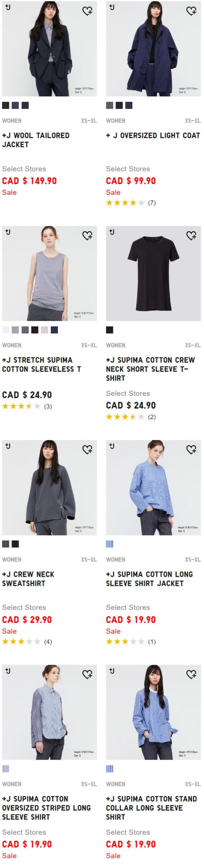View photo of Stretch Supima Sleeveless T
Viewport: 204px width, 868px height.
[50, 273]
